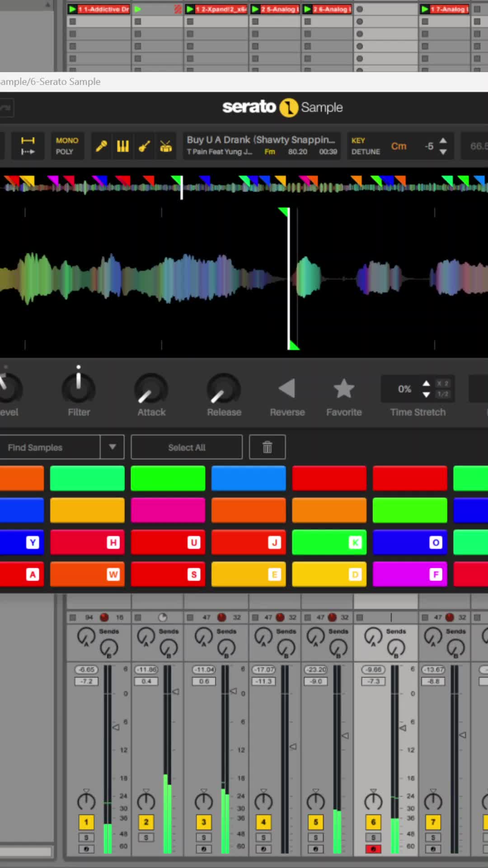
Task: Click the Cm key value
Action: (399, 146)
